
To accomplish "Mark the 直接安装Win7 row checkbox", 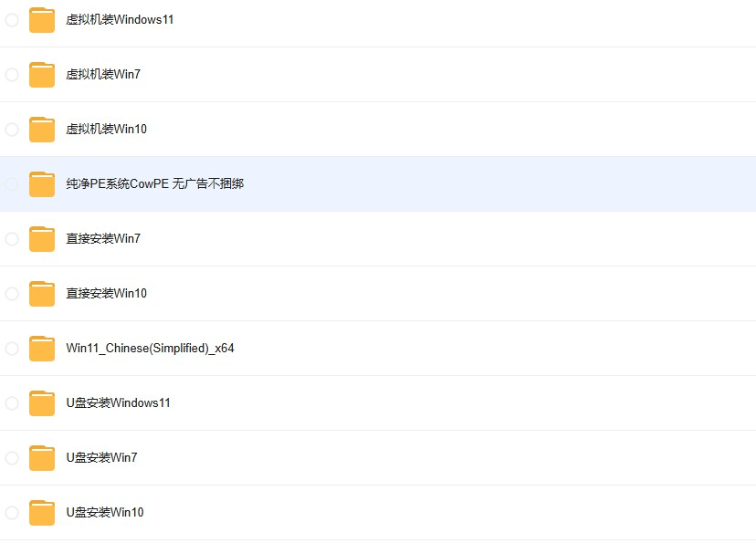I will pos(12,239).
